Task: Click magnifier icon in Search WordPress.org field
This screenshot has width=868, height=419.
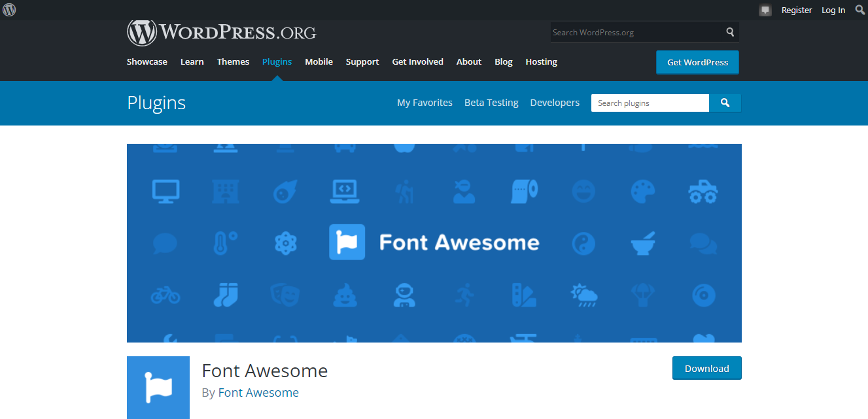Action: click(730, 32)
